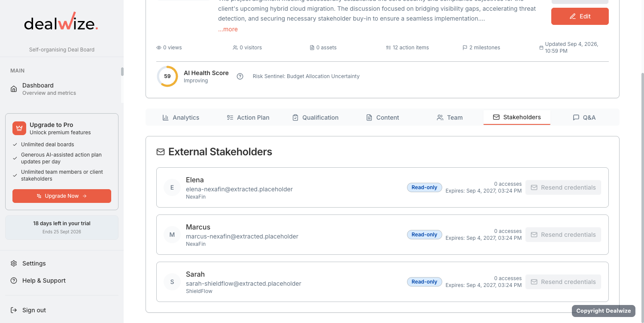
Task: Click marcus-nexafin@extracted.placeholder email
Action: coord(242,236)
